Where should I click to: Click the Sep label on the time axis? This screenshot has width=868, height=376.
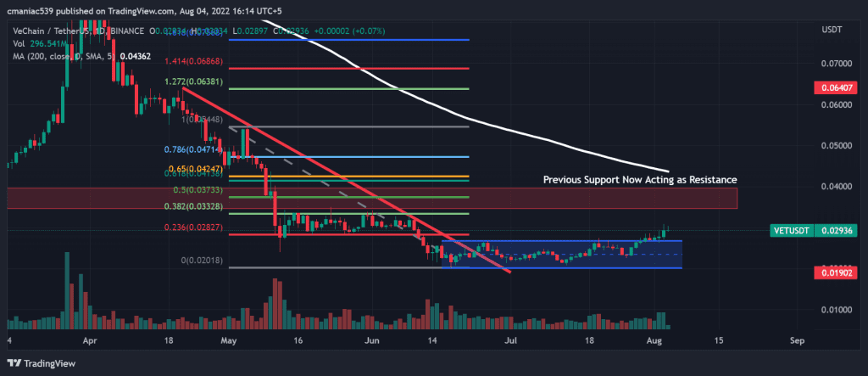[x=797, y=340]
